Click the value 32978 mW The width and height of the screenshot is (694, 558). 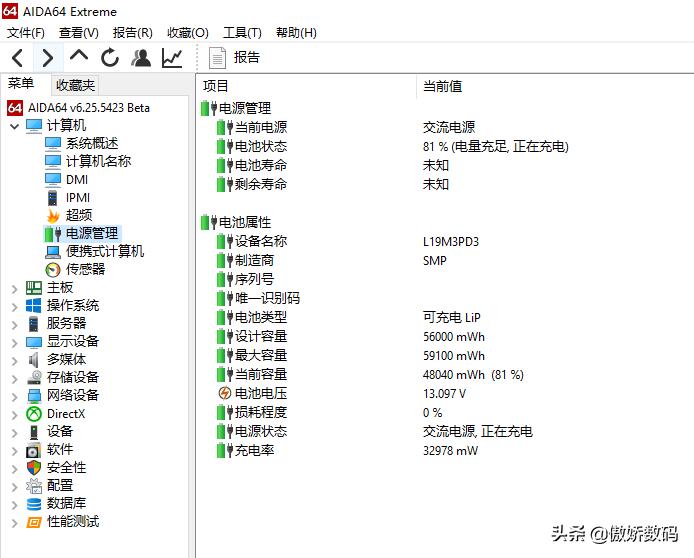click(451, 451)
